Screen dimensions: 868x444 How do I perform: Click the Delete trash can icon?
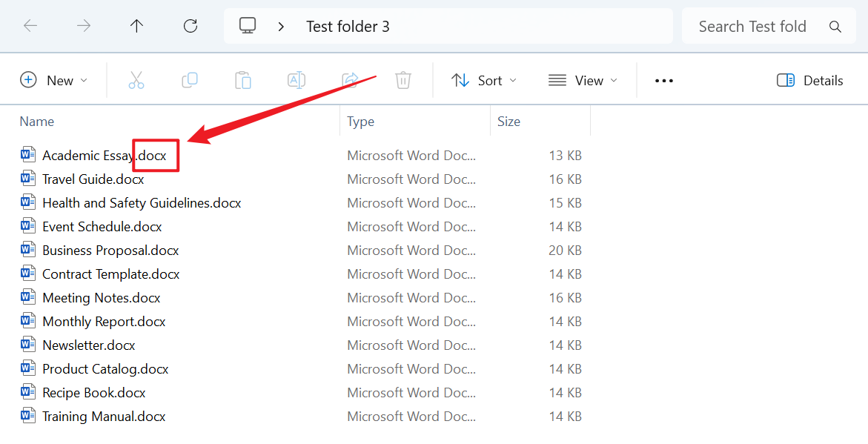click(x=403, y=80)
